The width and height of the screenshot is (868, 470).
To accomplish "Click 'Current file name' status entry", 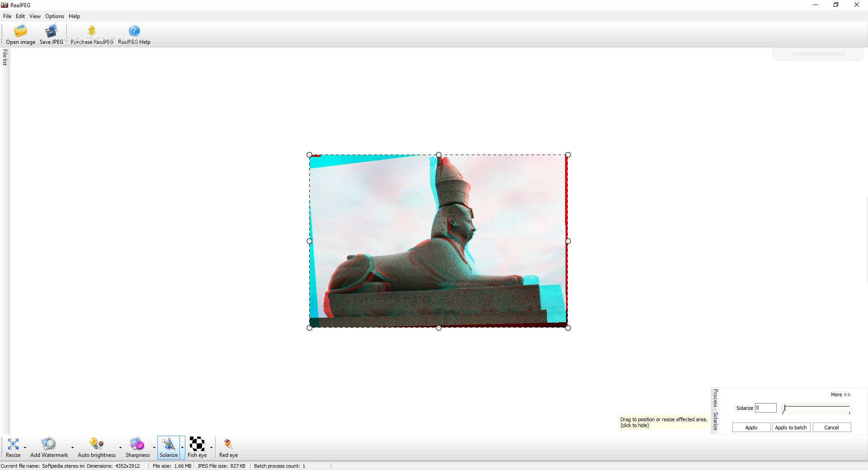I will 42,466.
